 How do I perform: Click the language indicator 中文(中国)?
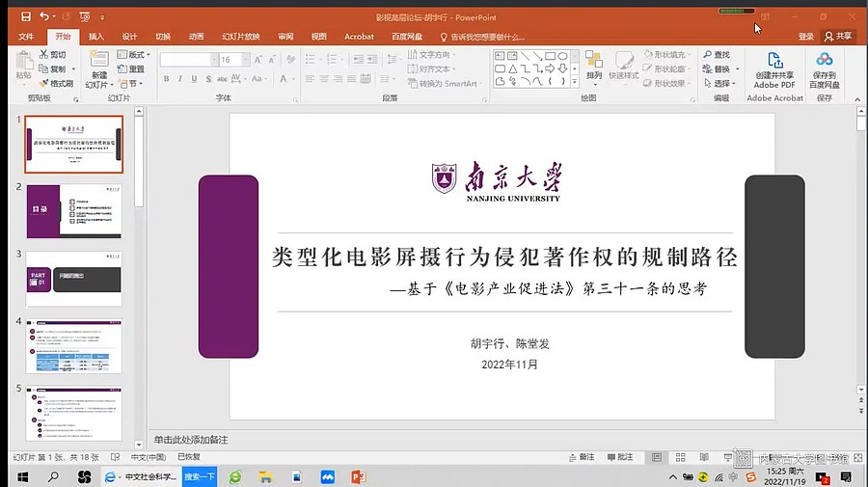(x=149, y=457)
